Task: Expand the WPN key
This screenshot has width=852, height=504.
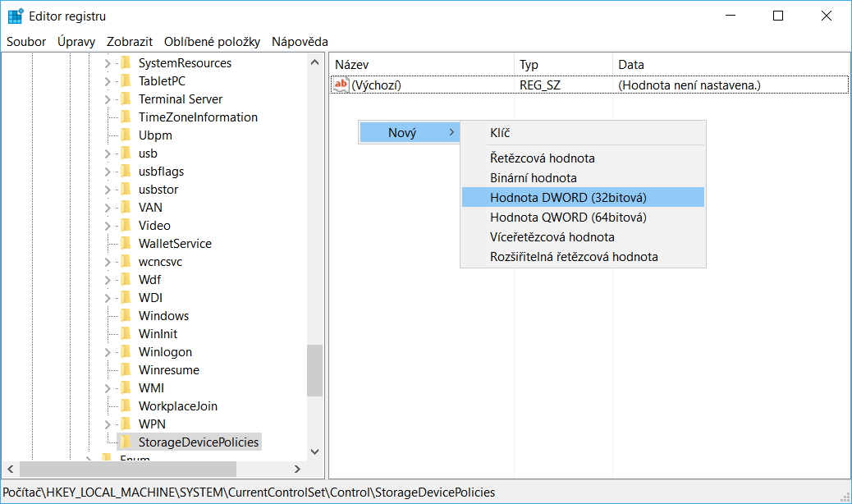Action: [106, 424]
